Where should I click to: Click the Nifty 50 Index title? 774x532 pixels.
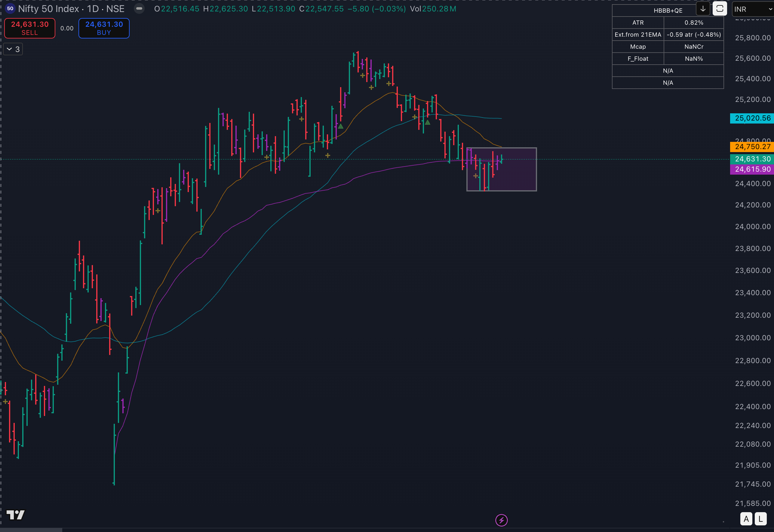click(x=48, y=9)
